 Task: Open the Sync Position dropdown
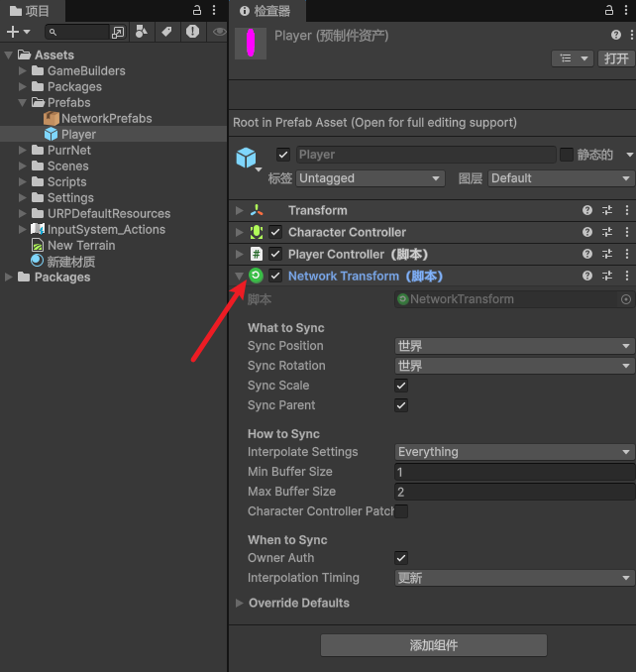[x=514, y=346]
